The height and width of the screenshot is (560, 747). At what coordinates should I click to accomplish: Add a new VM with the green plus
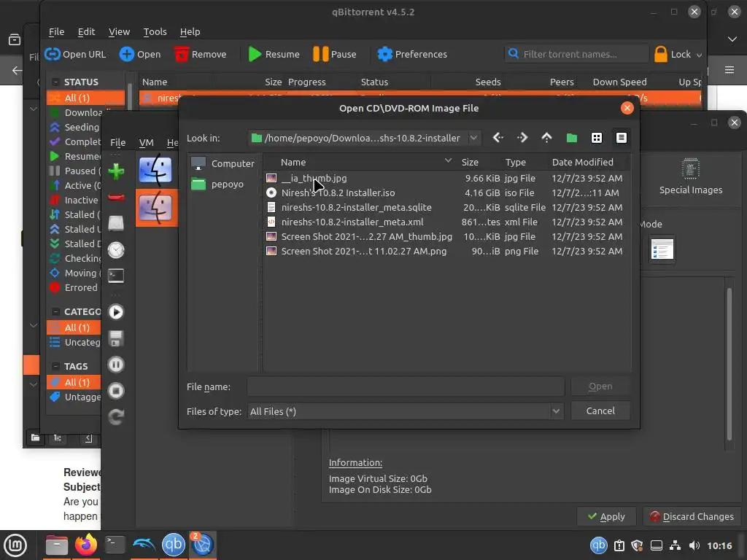point(116,171)
